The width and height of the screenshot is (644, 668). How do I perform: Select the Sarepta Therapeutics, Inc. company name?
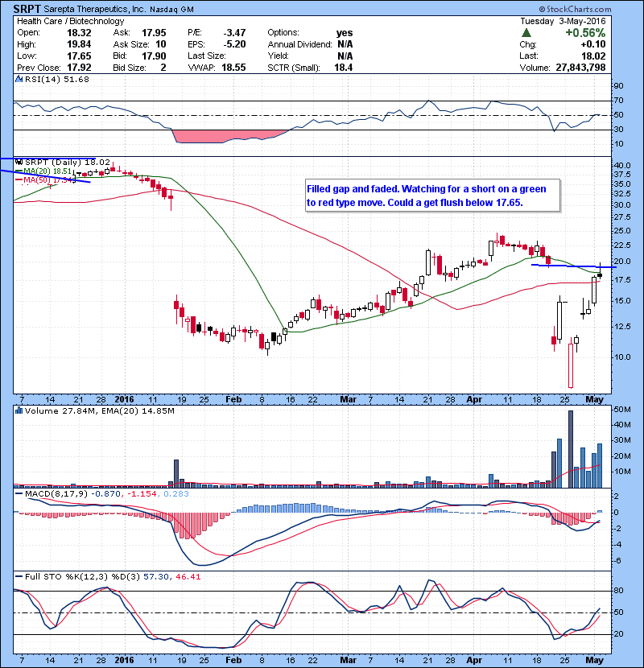[x=95, y=9]
